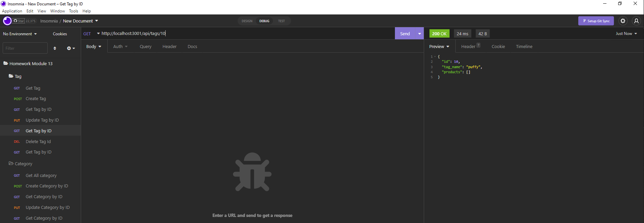Send the request
The height and width of the screenshot is (223, 644).
pyautogui.click(x=405, y=34)
